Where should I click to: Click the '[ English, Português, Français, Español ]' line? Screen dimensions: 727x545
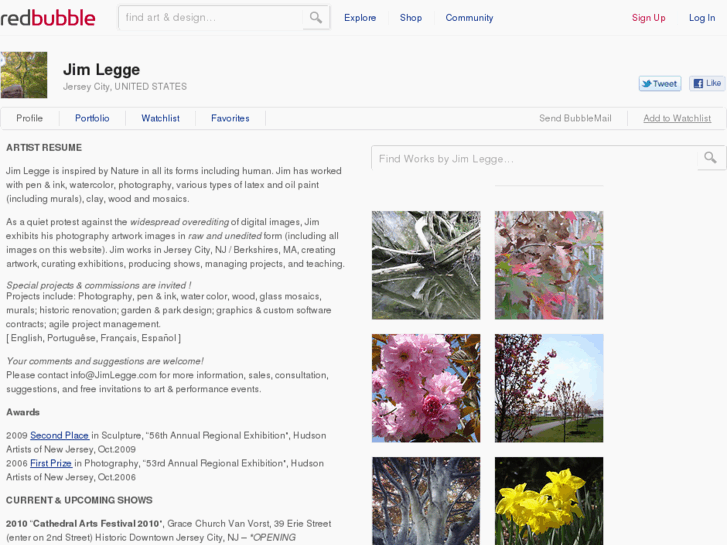coord(94,338)
